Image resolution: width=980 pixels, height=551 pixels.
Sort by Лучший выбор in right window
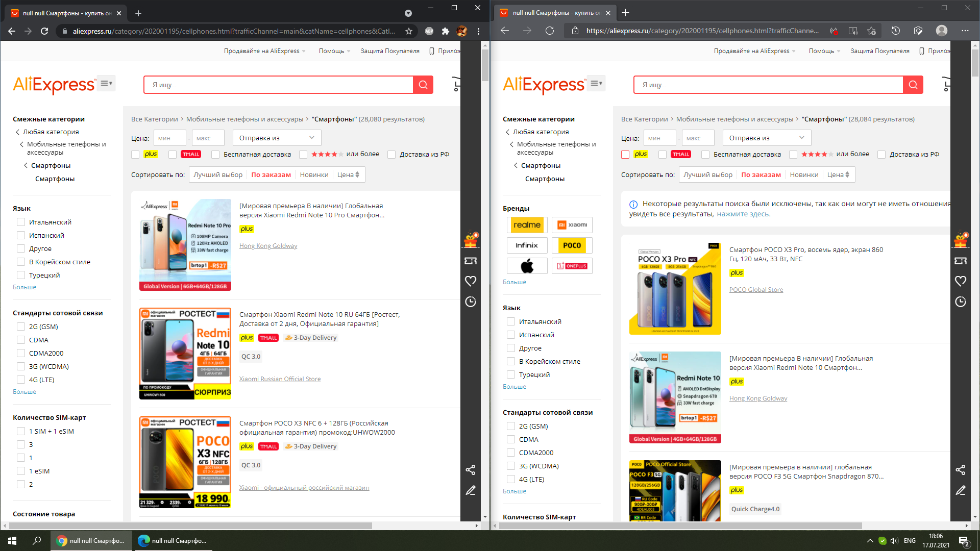tap(707, 174)
